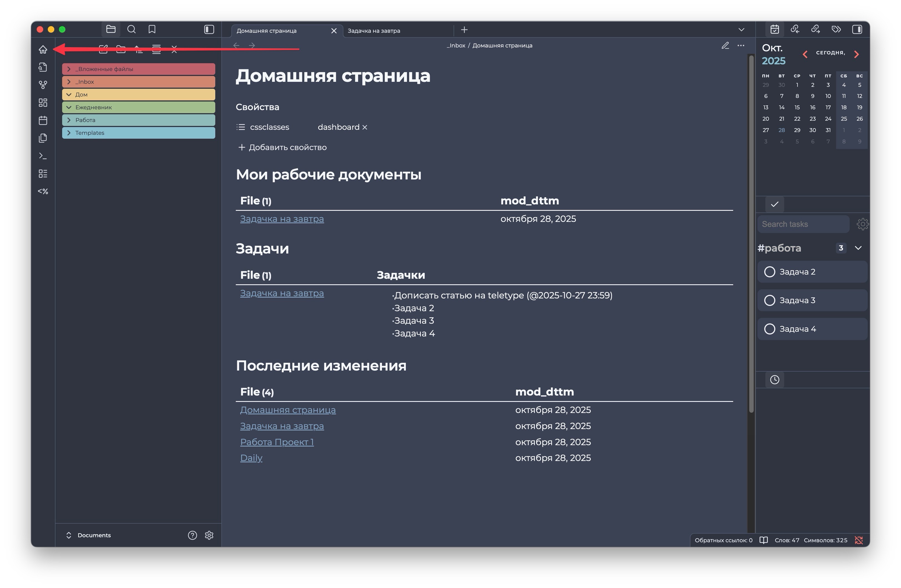Open vault settings gear at the bottom left

point(209,535)
